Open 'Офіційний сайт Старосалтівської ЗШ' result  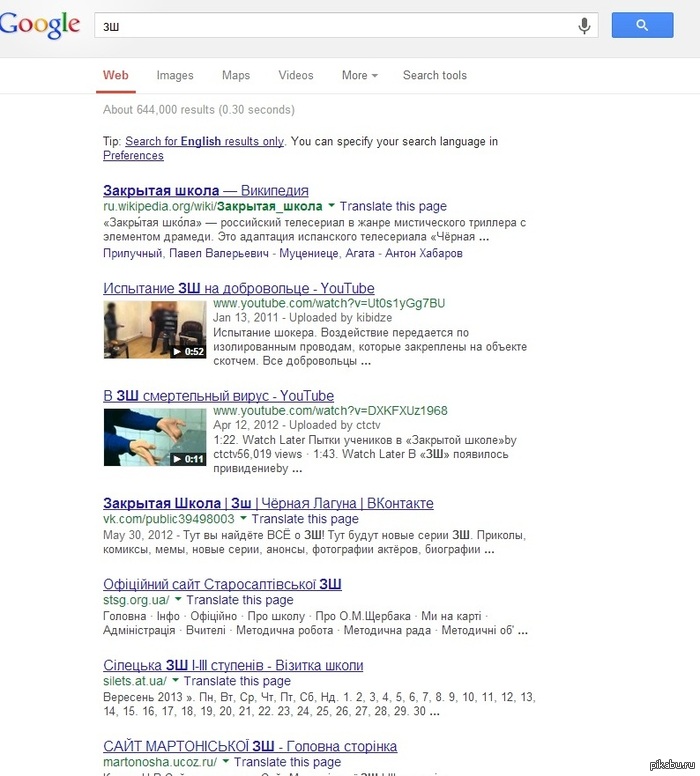222,584
